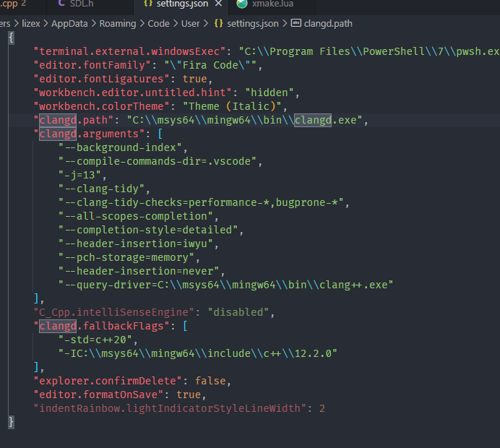The height and width of the screenshot is (448, 500).
Task: Click the clangd.fallbackFlags key
Action: click(101, 326)
